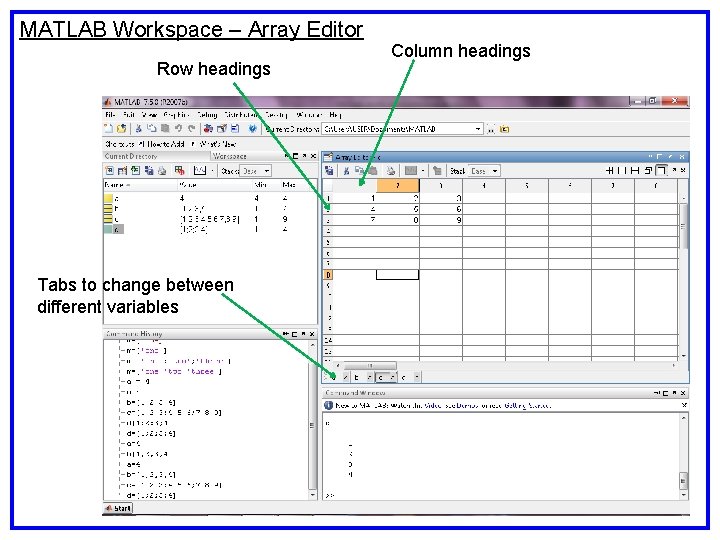Image resolution: width=720 pixels, height=540 pixels.
Task: Click Cut icon in Array Editor toolbar
Action: [x=347, y=171]
